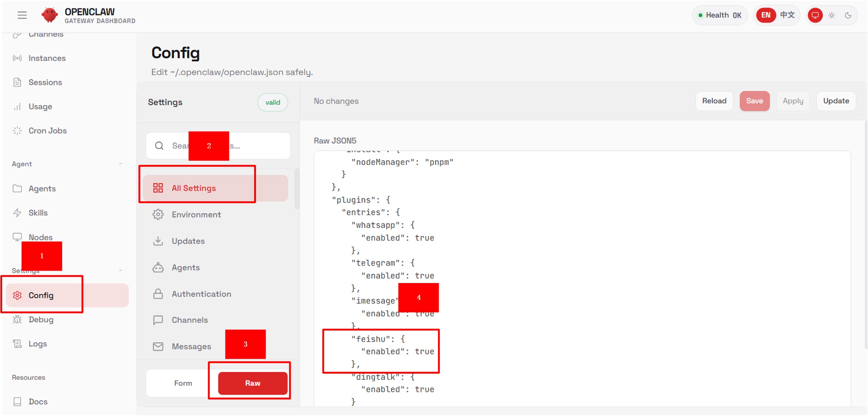868x416 pixels.
Task: Switch to system theme monitor icon
Action: [815, 15]
